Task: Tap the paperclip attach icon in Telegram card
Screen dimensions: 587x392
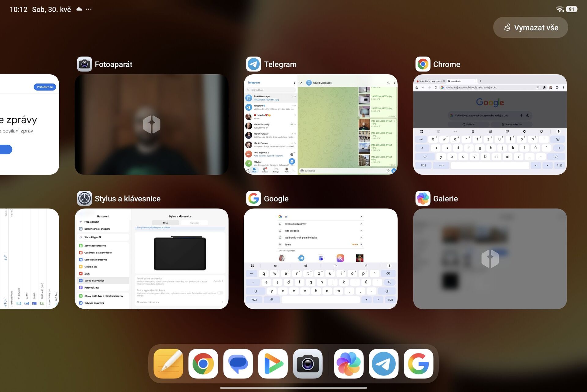Action: pos(388,171)
